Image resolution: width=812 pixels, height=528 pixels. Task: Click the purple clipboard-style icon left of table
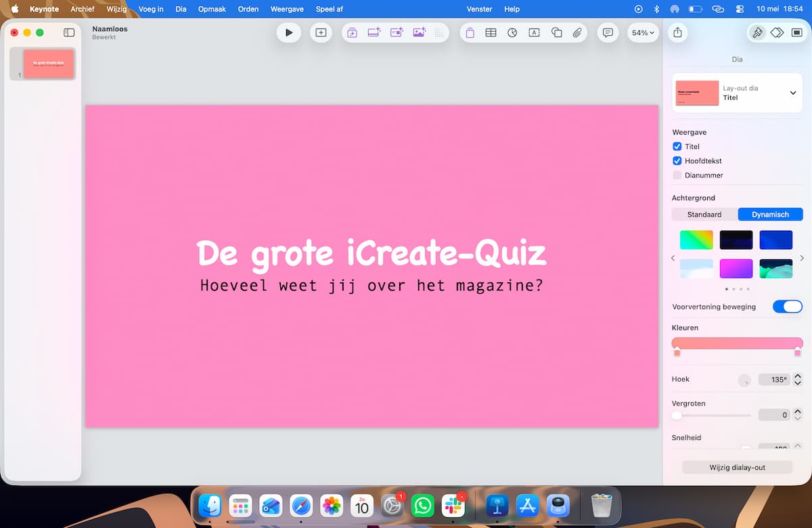click(x=470, y=32)
